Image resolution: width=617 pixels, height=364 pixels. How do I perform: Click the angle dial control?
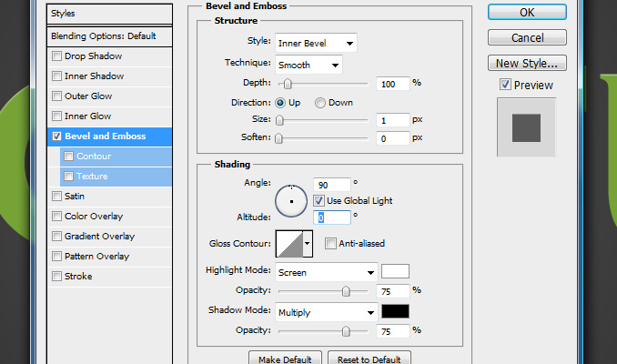(x=291, y=201)
